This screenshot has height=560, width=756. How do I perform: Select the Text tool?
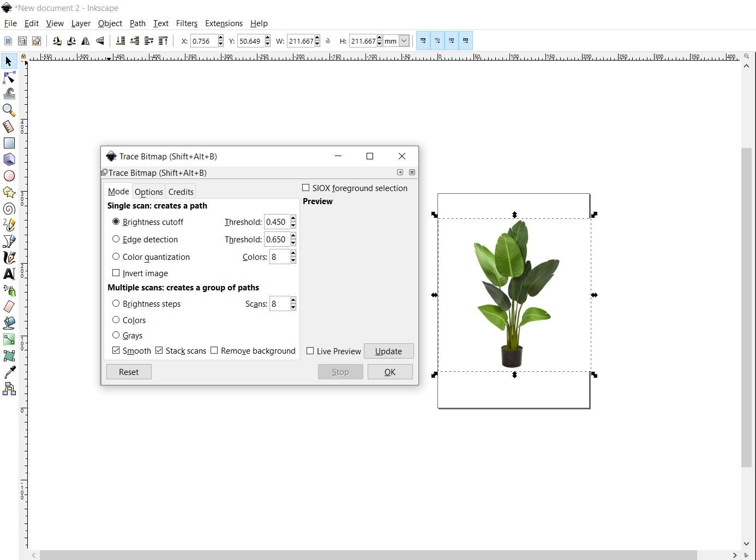(9, 274)
